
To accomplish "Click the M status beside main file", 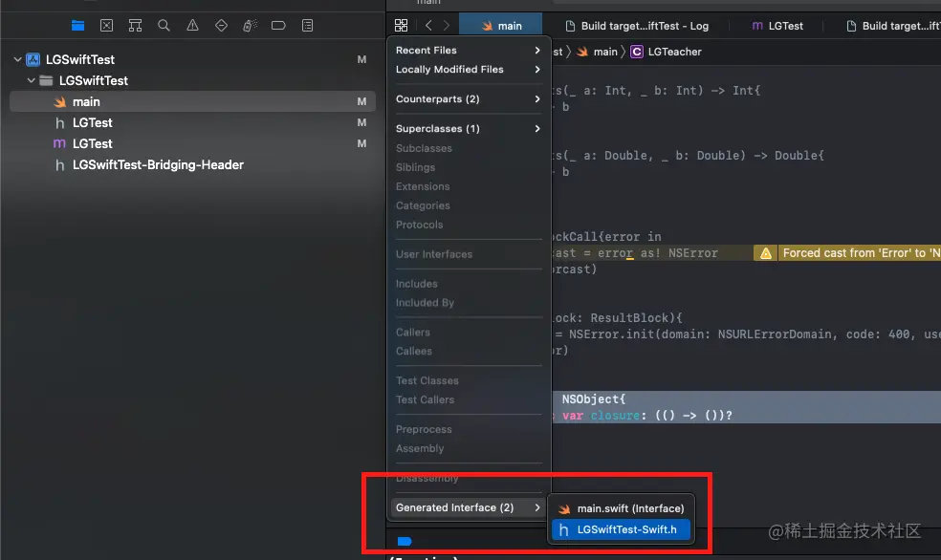I will (361, 102).
